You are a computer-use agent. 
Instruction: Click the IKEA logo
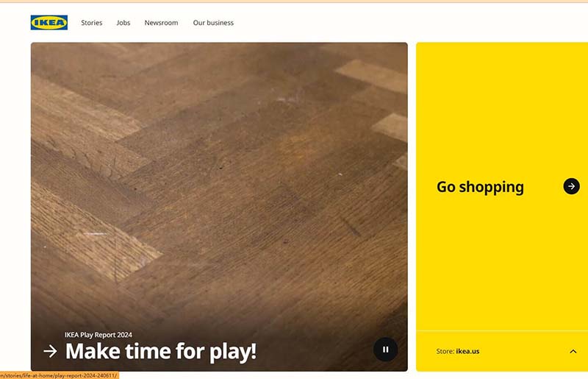click(x=49, y=23)
